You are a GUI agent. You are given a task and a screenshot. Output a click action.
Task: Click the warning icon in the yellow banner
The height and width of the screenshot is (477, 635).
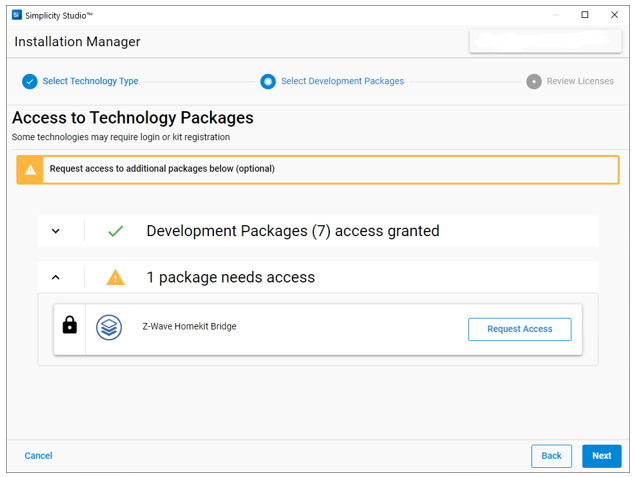31,170
